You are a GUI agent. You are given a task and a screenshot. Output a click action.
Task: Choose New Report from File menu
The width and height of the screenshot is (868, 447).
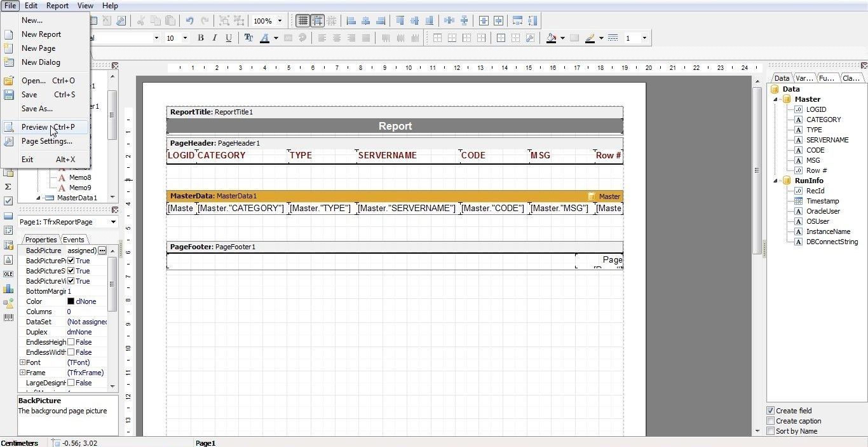tap(46, 34)
